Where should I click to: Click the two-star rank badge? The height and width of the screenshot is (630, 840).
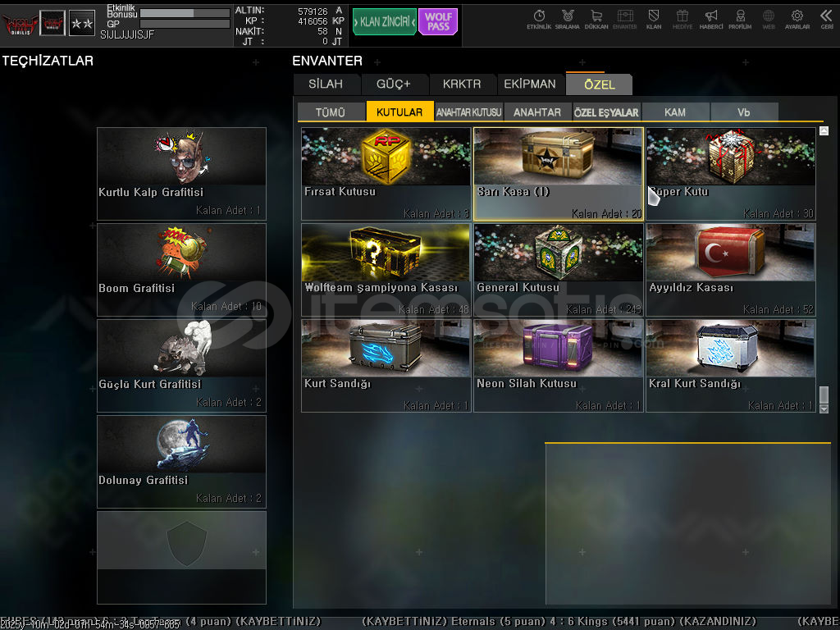pyautogui.click(x=82, y=23)
